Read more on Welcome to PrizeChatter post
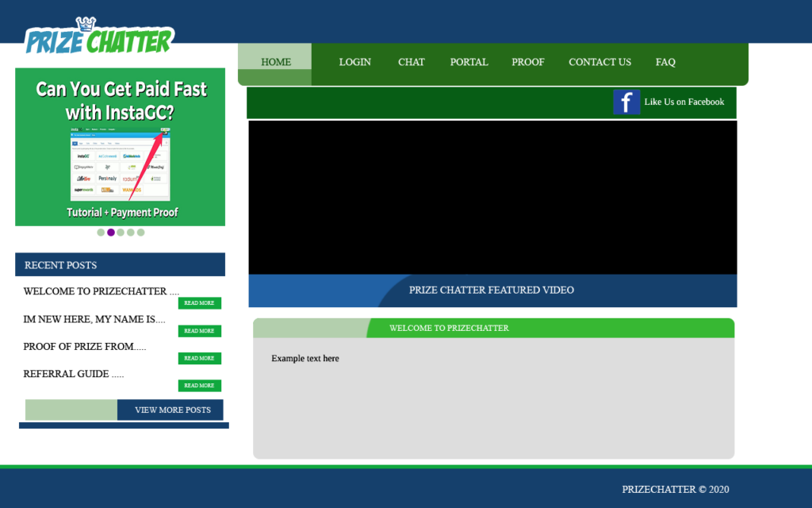 199,303
